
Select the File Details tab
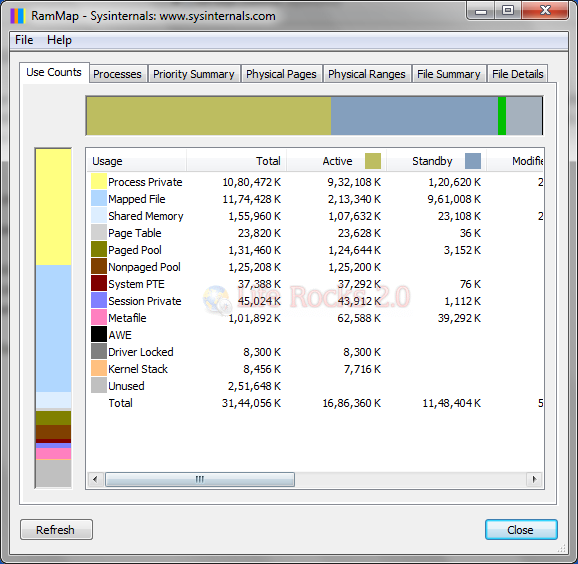click(518, 74)
